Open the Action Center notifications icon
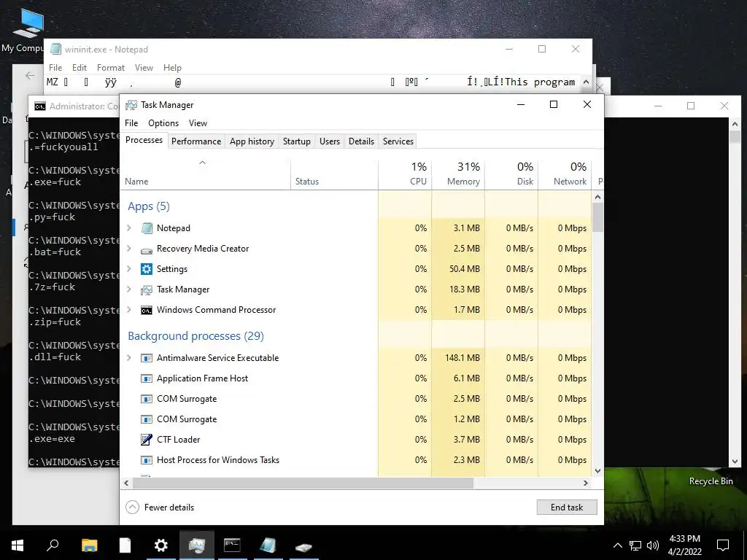 [723, 545]
